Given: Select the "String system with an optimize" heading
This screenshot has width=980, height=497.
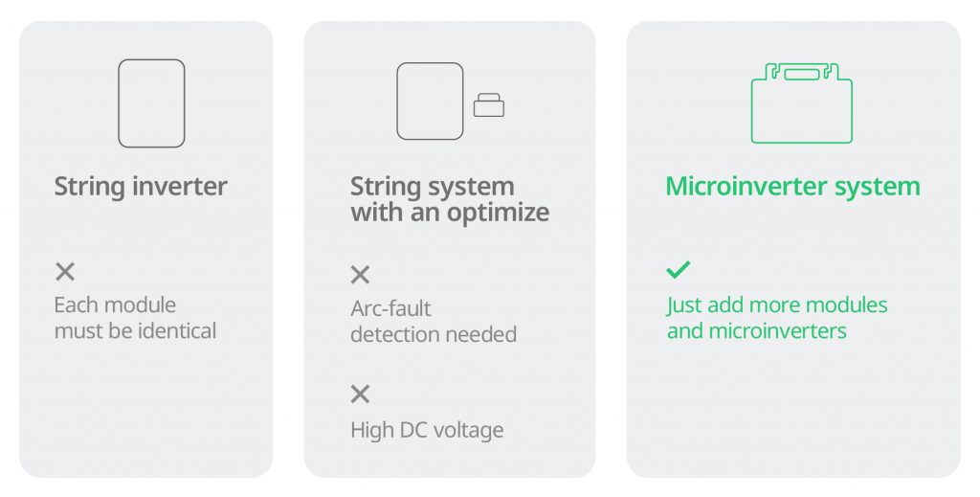Looking at the screenshot, I should point(449,199).
